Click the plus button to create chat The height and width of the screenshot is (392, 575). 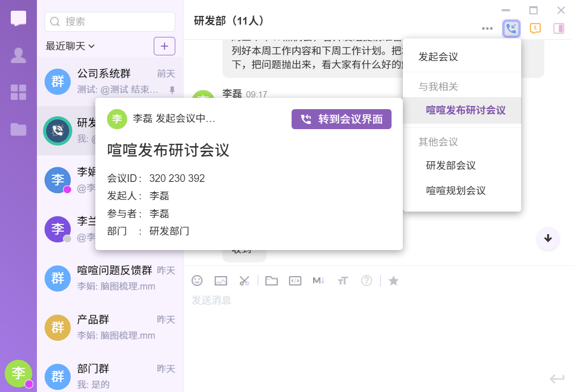coord(165,46)
